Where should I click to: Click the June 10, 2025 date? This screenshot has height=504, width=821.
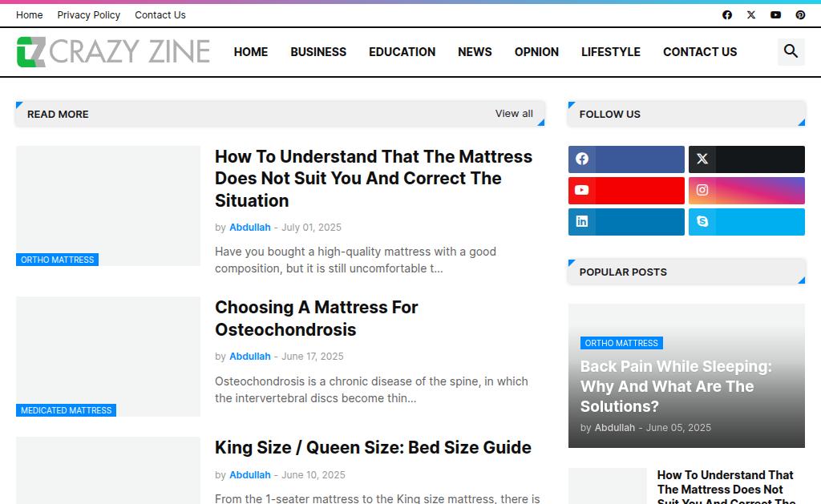313,474
